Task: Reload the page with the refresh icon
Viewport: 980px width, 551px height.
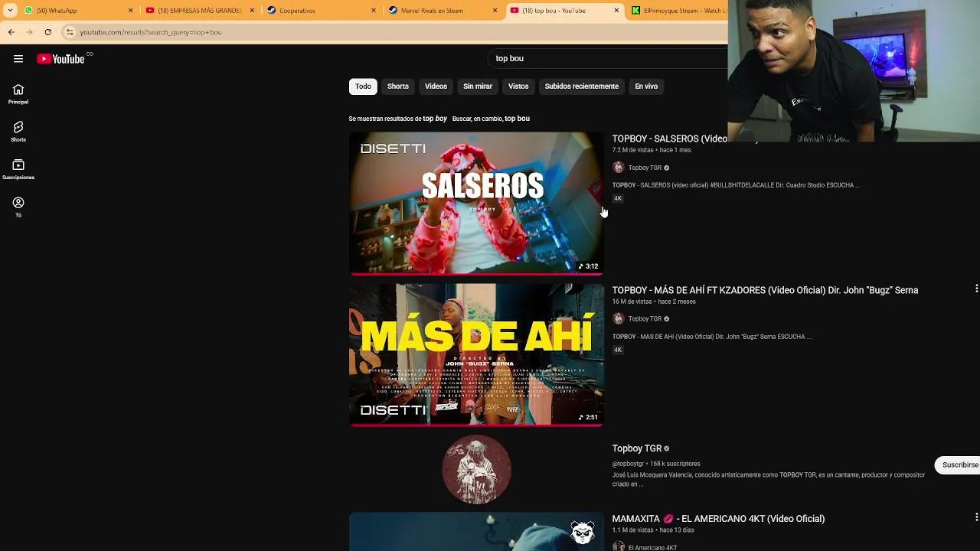Action: (47, 32)
